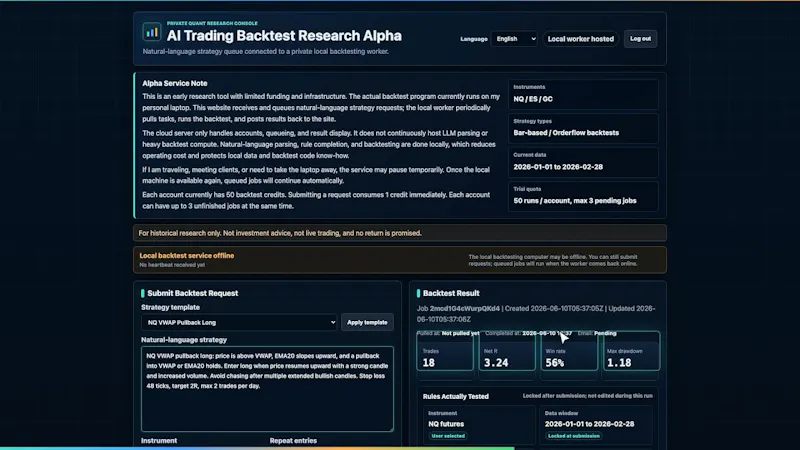Open the Language dropdown set to English

click(514, 39)
